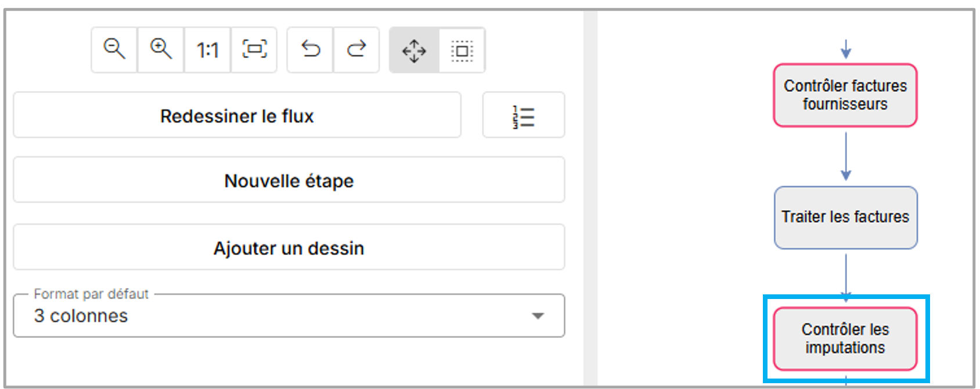Click the Nouvelle étape button
The width and height of the screenshot is (980, 389).
[289, 181]
